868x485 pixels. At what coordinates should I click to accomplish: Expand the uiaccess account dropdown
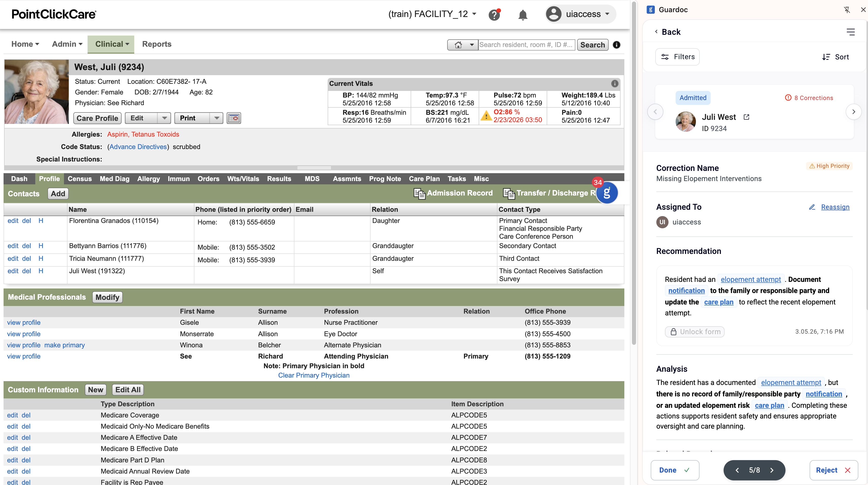[608, 14]
